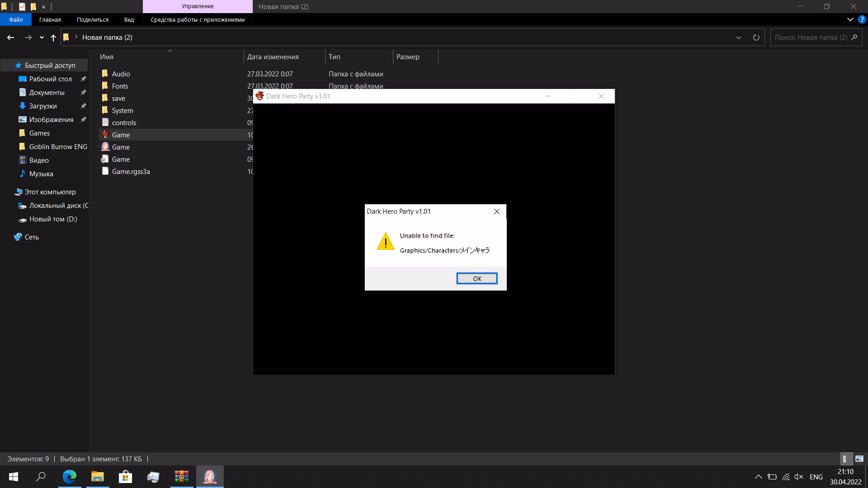Open the Поделиться ribbon tab

(x=93, y=19)
